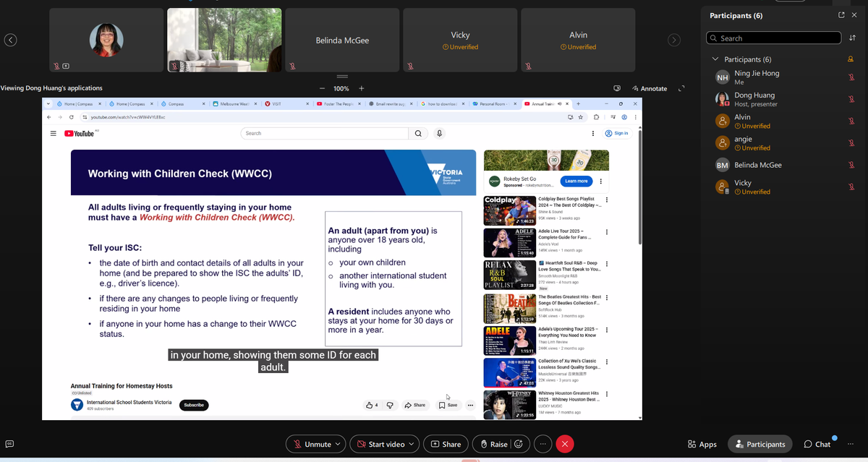Click the sort participants icon

pyautogui.click(x=851, y=38)
